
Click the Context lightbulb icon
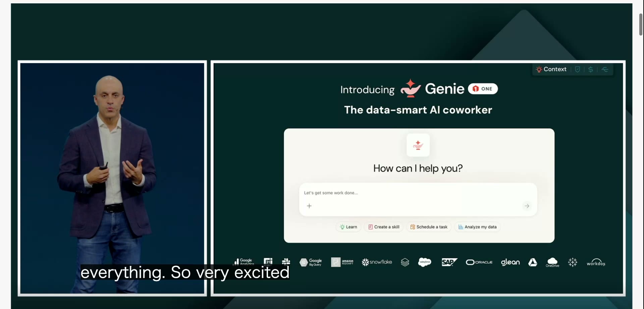click(539, 69)
